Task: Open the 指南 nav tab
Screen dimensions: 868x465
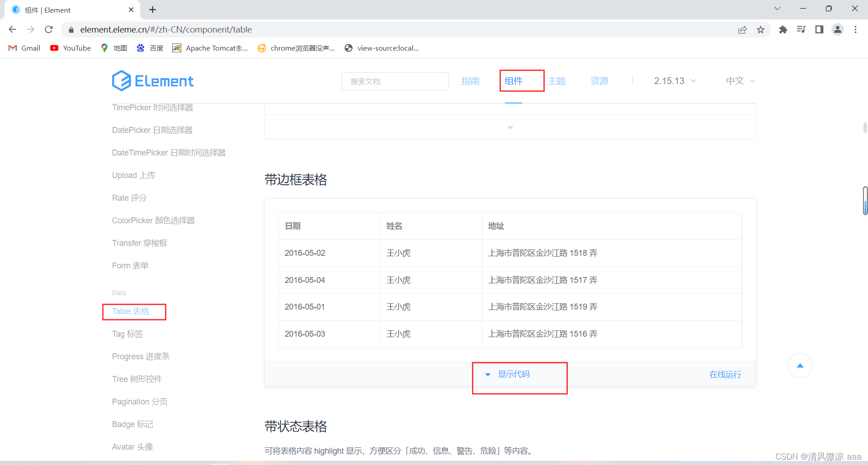Action: point(471,81)
